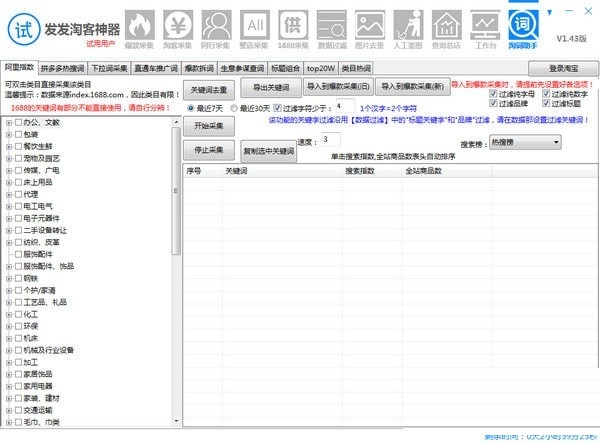Image resolution: width=600 pixels, height=443 pixels.
Task: Select the 最近30天 radio button
Action: [234, 108]
